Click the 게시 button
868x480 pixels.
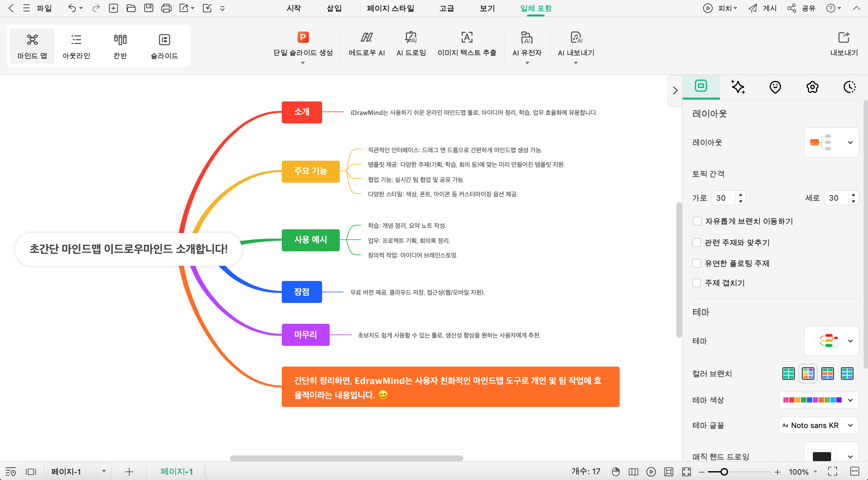click(762, 8)
